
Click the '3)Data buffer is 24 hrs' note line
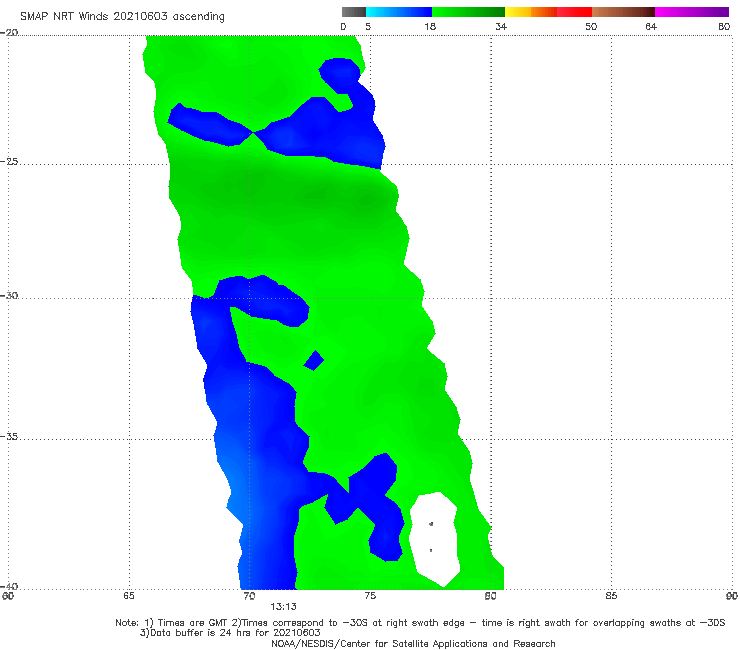(230, 633)
